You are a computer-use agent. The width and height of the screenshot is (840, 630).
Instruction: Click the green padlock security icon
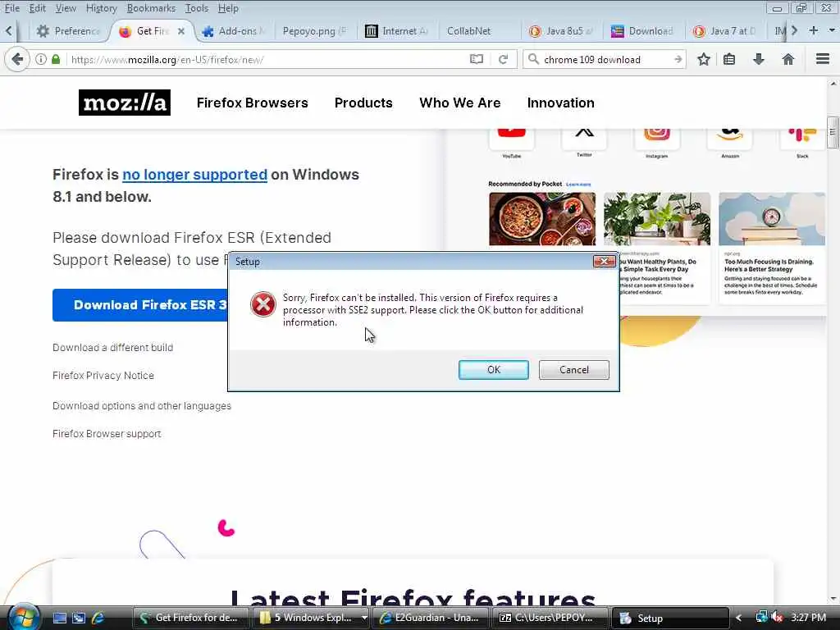(56, 59)
